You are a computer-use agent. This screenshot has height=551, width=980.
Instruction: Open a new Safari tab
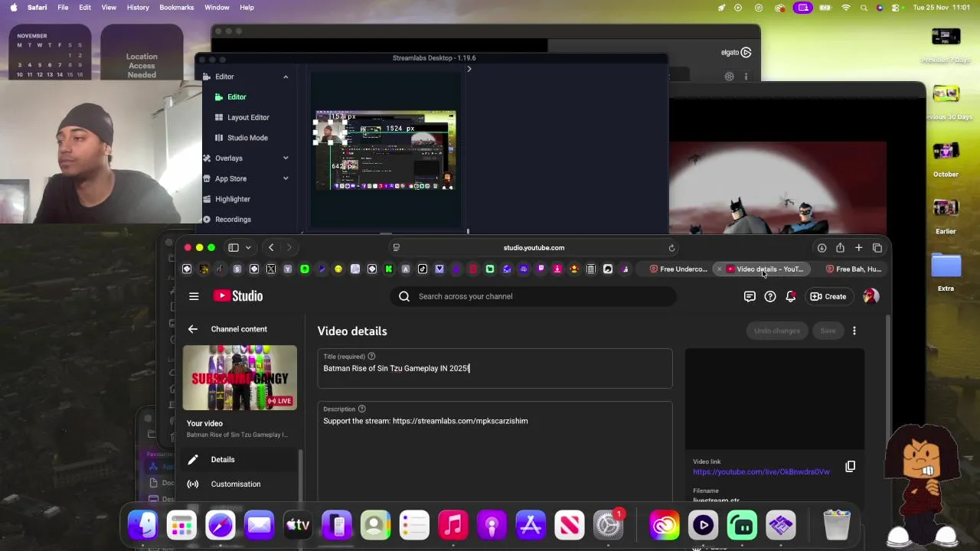[858, 248]
